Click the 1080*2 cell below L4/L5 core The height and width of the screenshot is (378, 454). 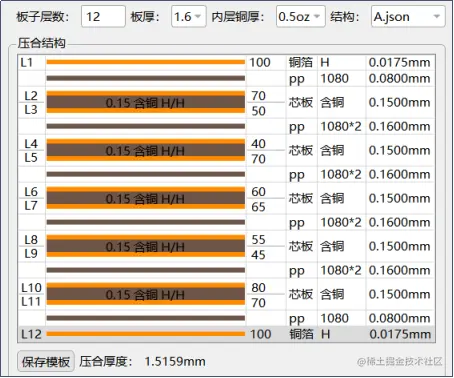pyautogui.click(x=341, y=175)
